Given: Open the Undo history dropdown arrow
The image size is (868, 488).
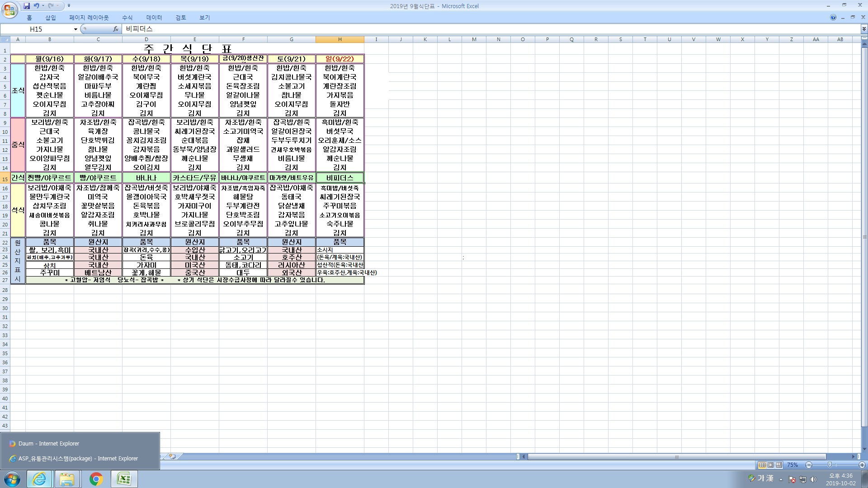Looking at the screenshot, I should coord(43,6).
